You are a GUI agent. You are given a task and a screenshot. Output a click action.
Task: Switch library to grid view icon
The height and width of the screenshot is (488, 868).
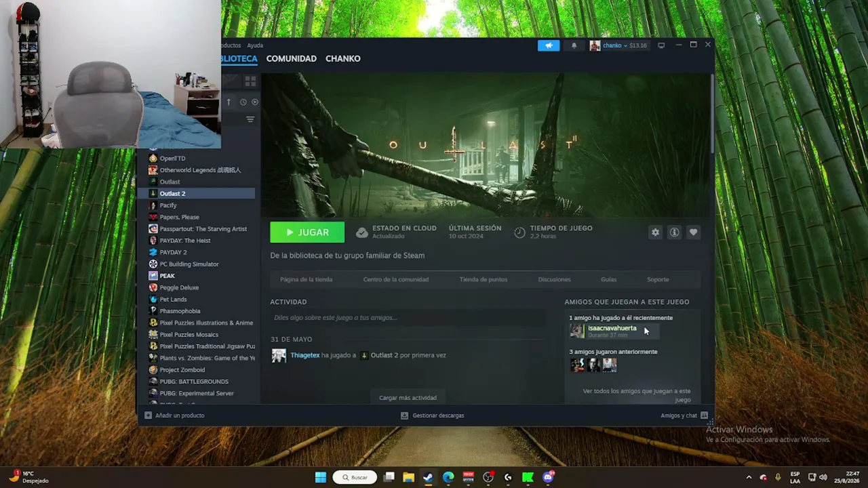click(x=250, y=81)
